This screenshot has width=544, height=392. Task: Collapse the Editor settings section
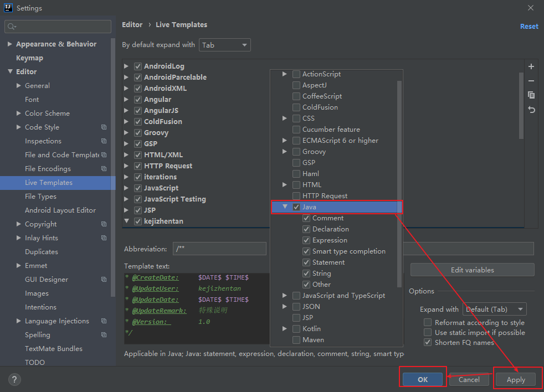tap(10, 71)
